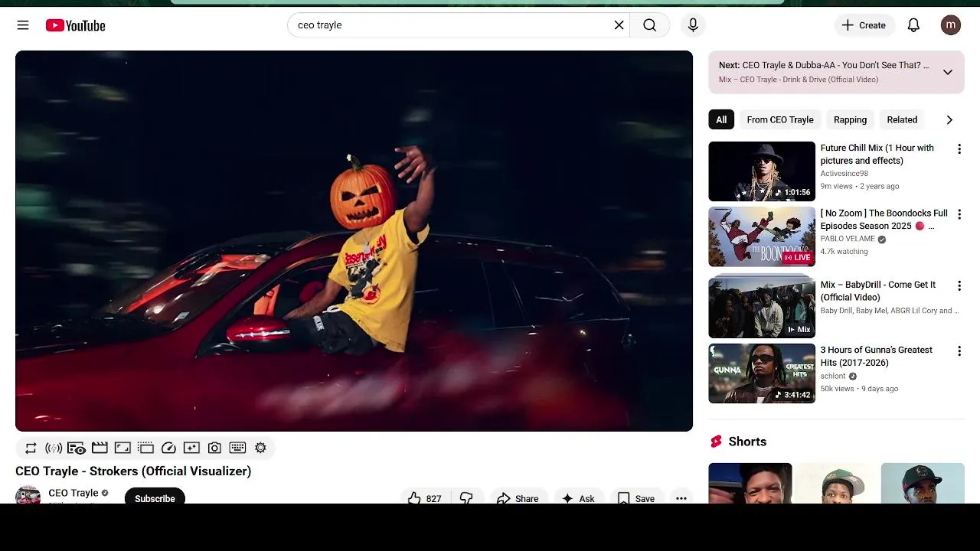This screenshot has height=551, width=980.
Task: Select the Related filter chip
Action: click(902, 119)
